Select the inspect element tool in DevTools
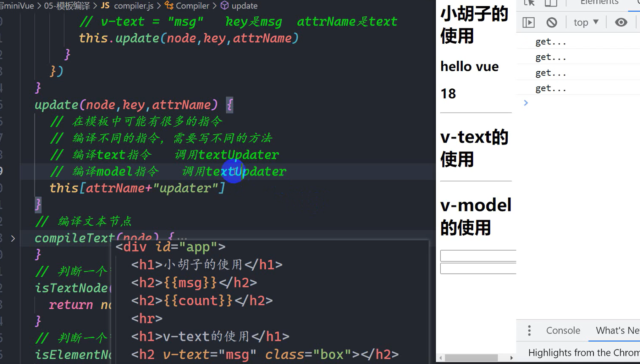Viewport: 640px width, 364px height. 529,3
